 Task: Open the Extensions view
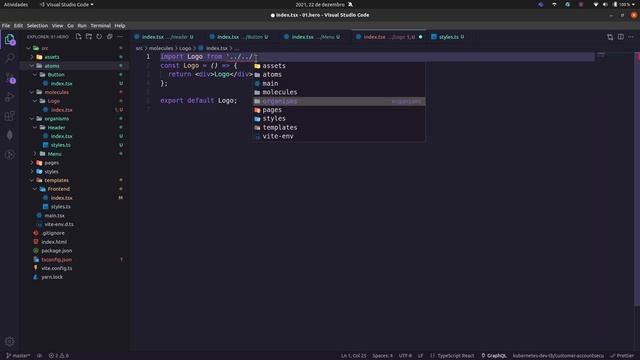pos(10,116)
